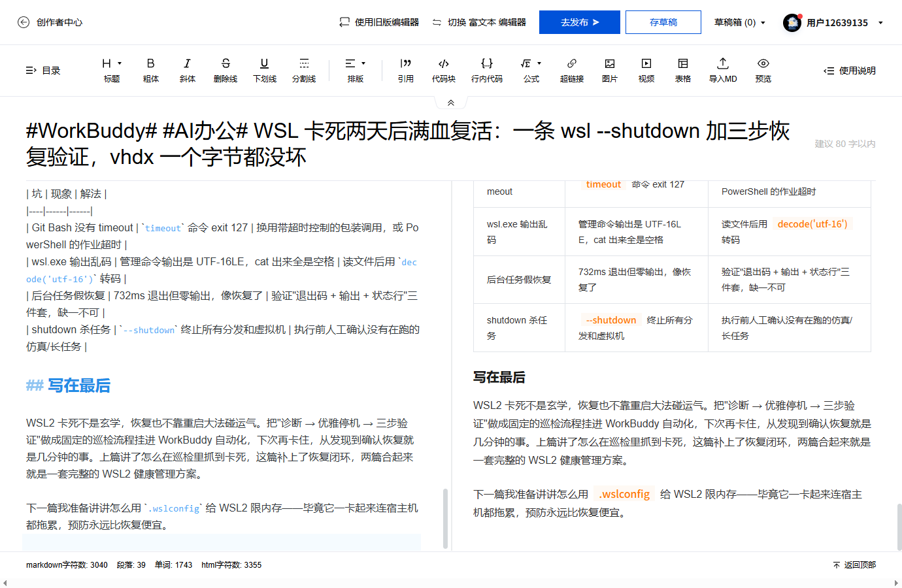Viewport: 902px width, 588px height.
Task: Click the markdown editor pane scrollbar
Action: click(x=445, y=517)
